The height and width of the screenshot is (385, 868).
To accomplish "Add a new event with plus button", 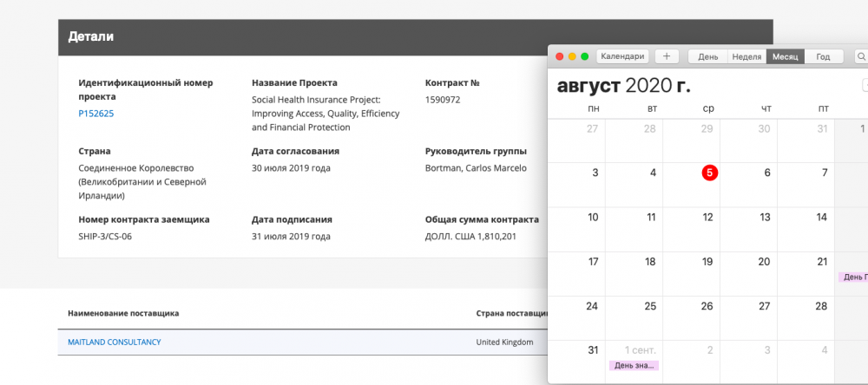I will (x=667, y=56).
